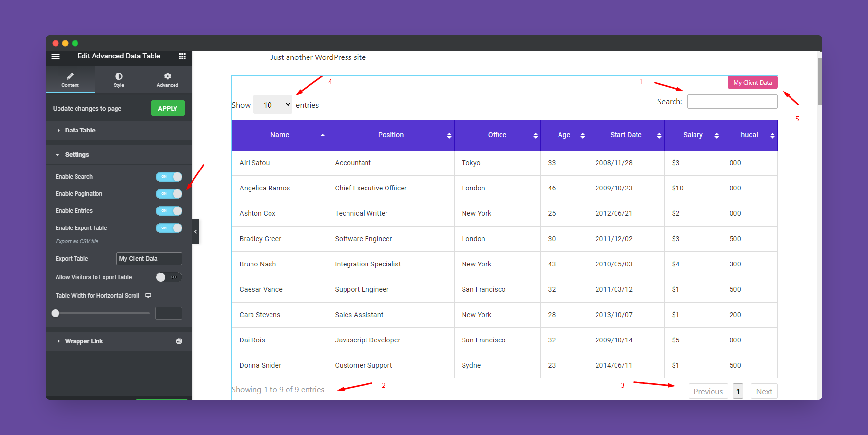Enable Allow Visitors to Export Table

(169, 277)
